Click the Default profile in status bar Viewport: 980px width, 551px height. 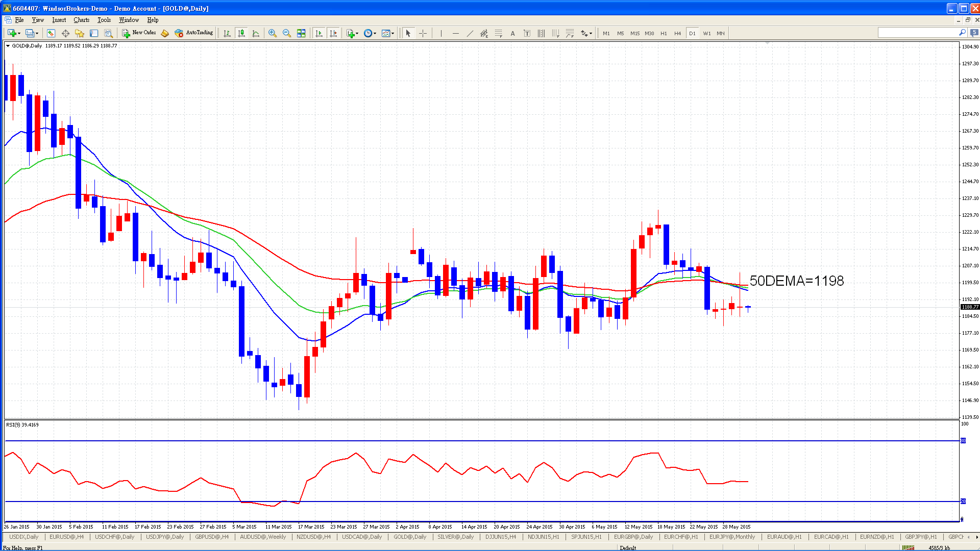pos(628,548)
